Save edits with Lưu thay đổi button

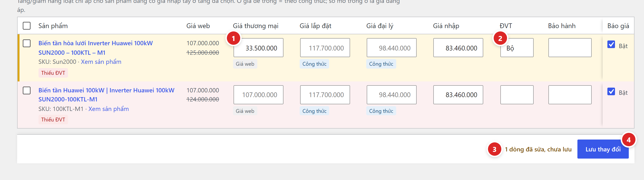[603, 149]
